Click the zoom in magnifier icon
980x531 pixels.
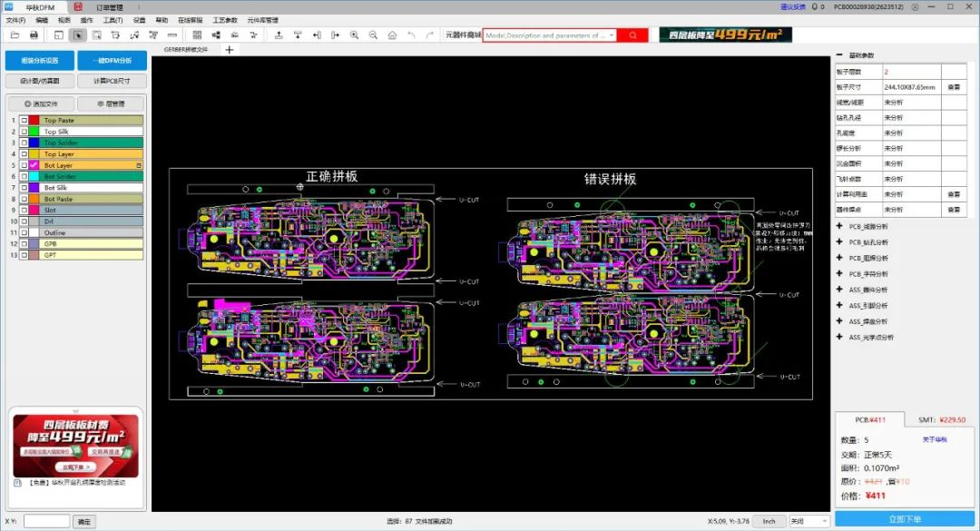(354, 35)
